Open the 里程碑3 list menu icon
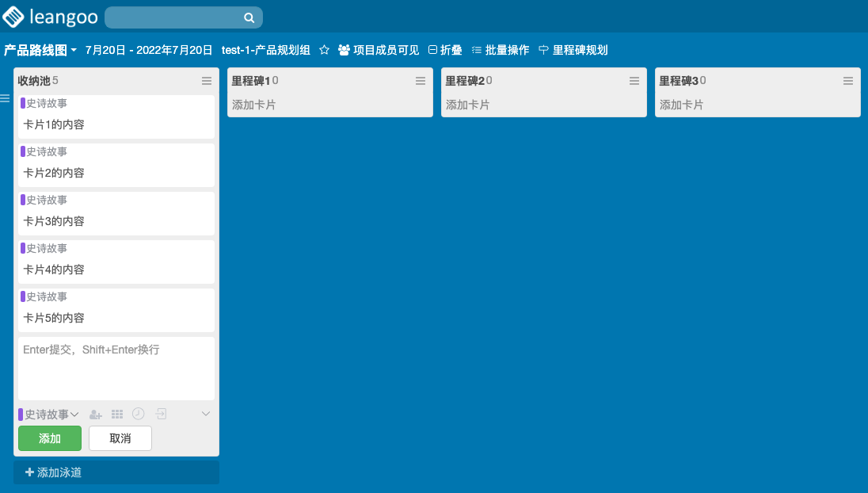 pyautogui.click(x=848, y=81)
